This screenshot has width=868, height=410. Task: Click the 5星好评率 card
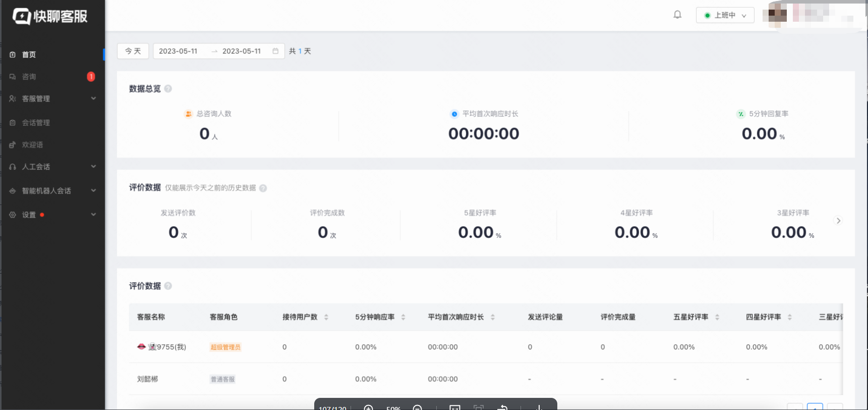[x=480, y=225]
